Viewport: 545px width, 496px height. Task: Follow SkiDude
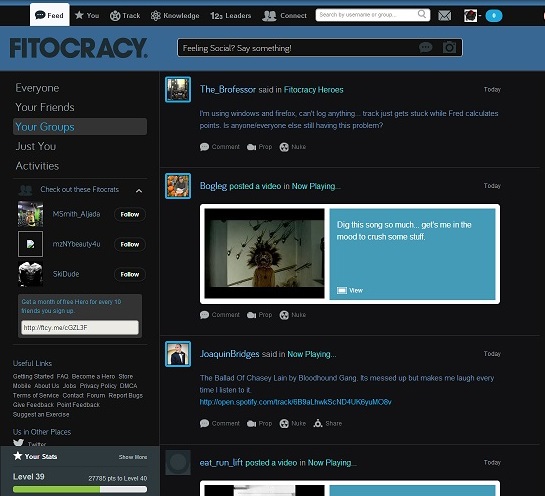pos(130,274)
